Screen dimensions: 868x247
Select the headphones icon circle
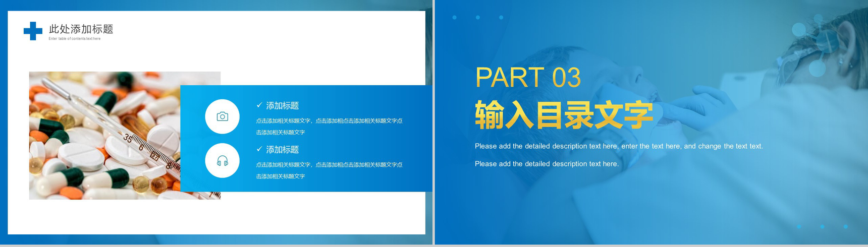coord(222,161)
